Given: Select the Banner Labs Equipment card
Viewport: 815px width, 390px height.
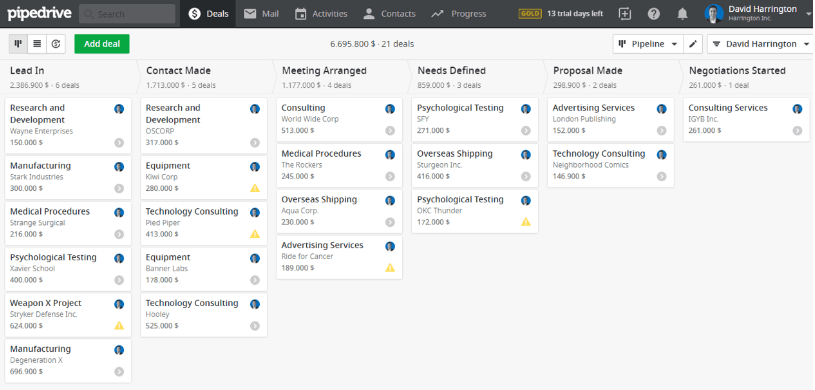Looking at the screenshot, I should tap(204, 269).
